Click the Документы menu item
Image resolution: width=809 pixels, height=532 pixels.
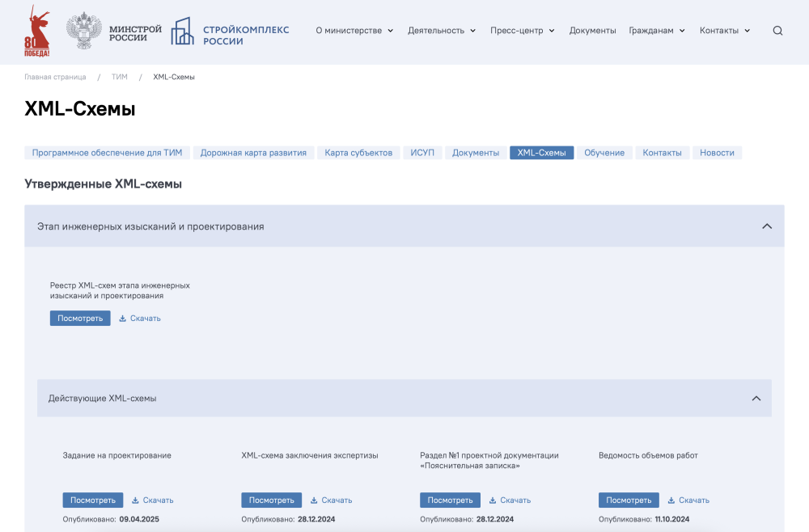click(x=593, y=30)
